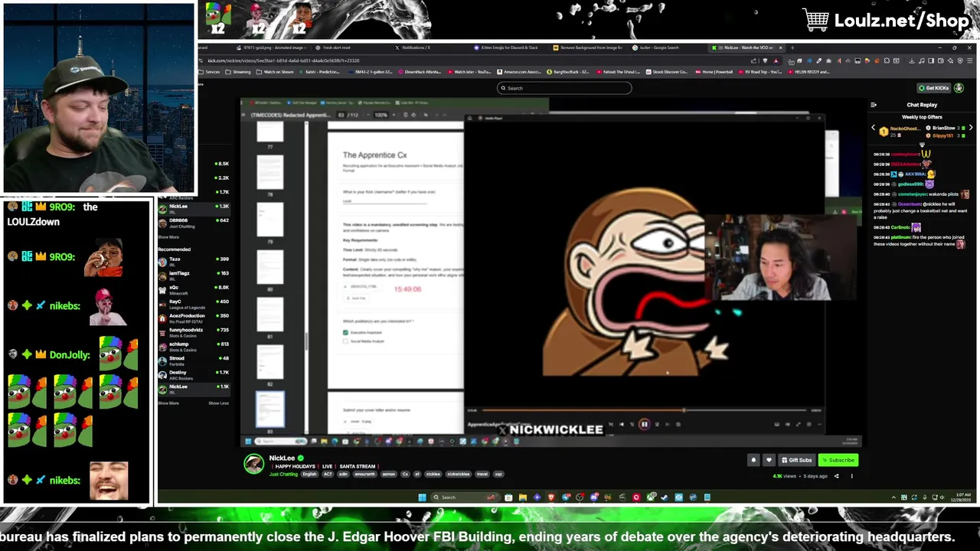Seek on the media player progress bar
This screenshot has width=980, height=551.
tap(645, 410)
